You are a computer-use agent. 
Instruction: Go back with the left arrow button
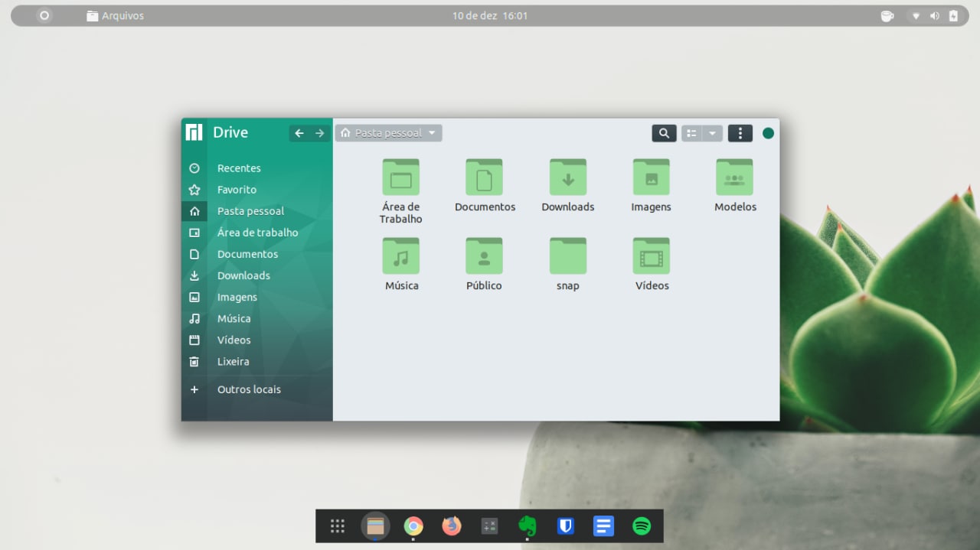299,133
